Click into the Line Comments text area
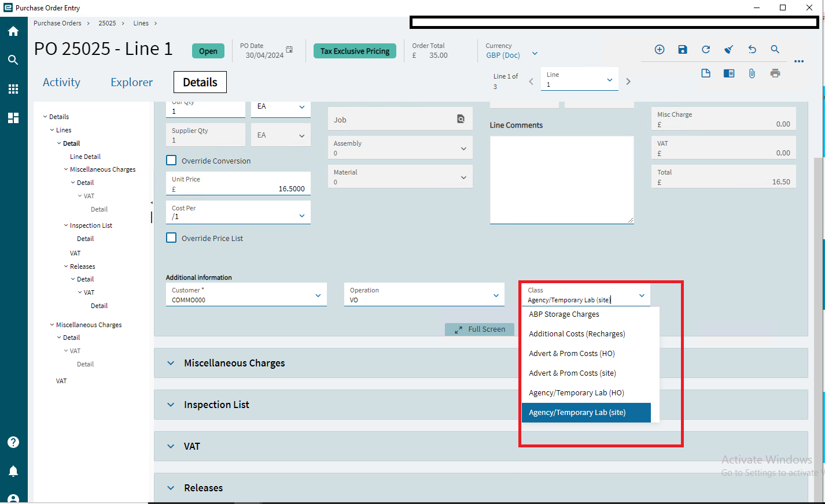Screen dimensions: 825x504 tap(562, 180)
